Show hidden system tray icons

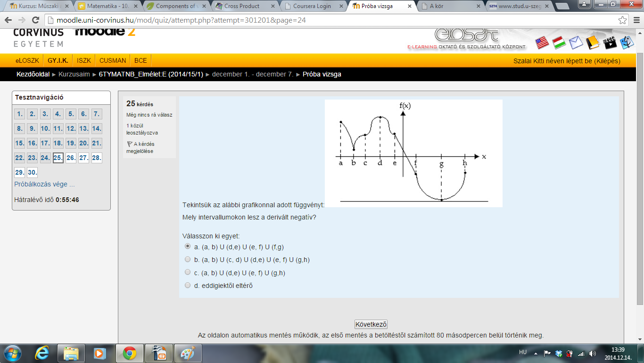[536, 353]
